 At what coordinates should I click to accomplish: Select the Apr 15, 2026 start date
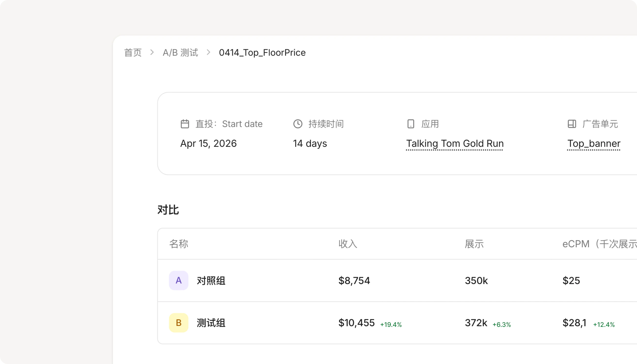click(208, 143)
